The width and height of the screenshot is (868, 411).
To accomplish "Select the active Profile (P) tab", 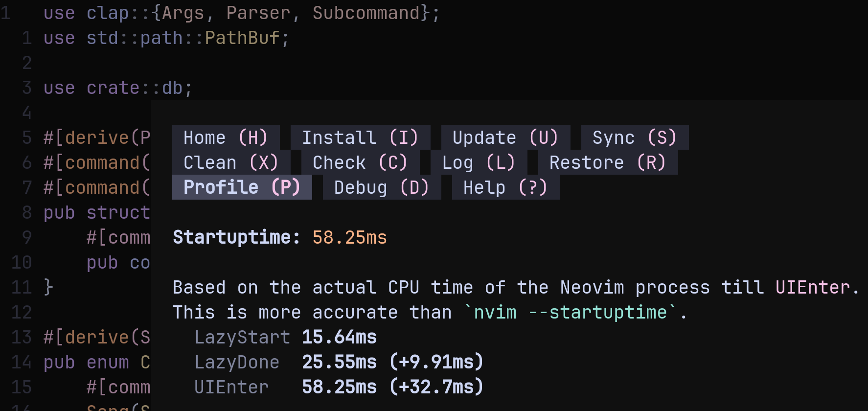I will pos(242,187).
